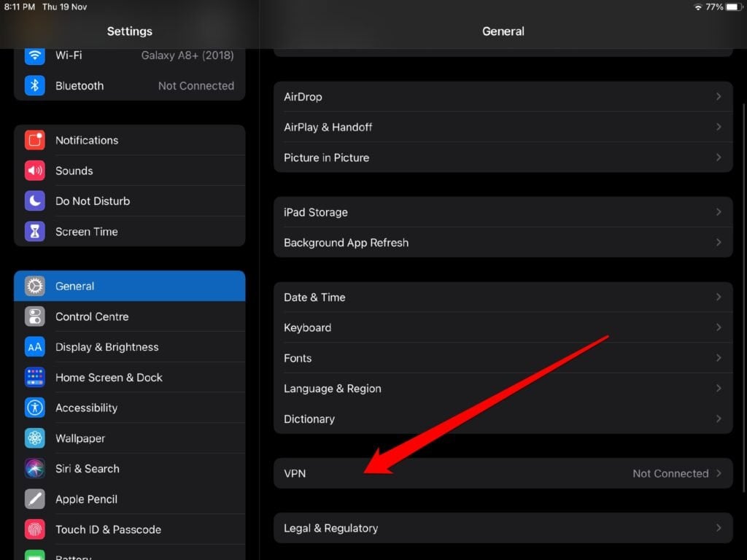Tap the Apple Pencil icon
The width and height of the screenshot is (747, 560).
(x=35, y=499)
